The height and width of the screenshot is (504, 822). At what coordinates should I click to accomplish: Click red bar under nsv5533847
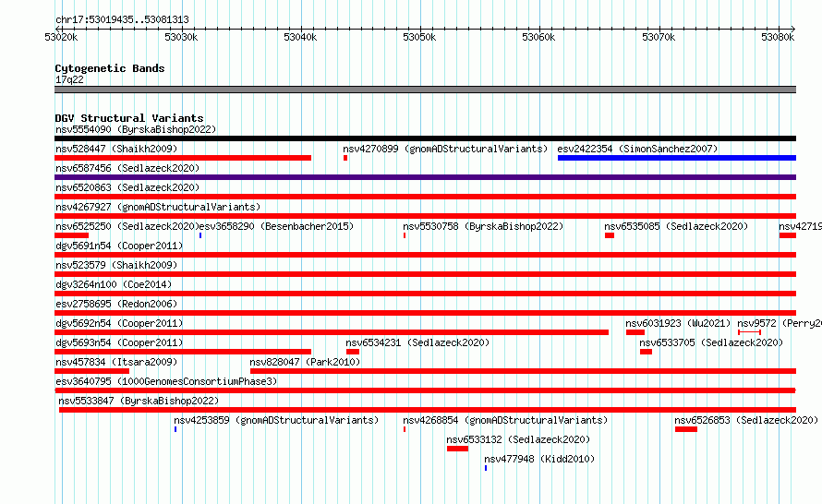(428, 410)
